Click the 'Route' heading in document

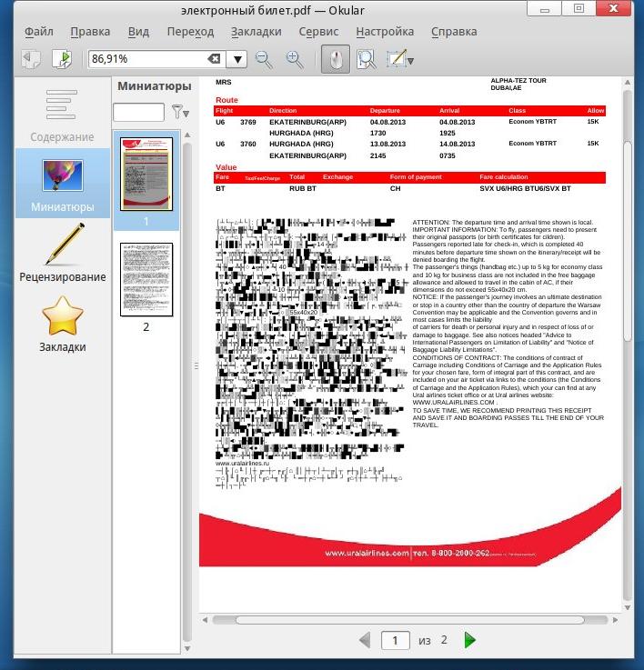(226, 100)
